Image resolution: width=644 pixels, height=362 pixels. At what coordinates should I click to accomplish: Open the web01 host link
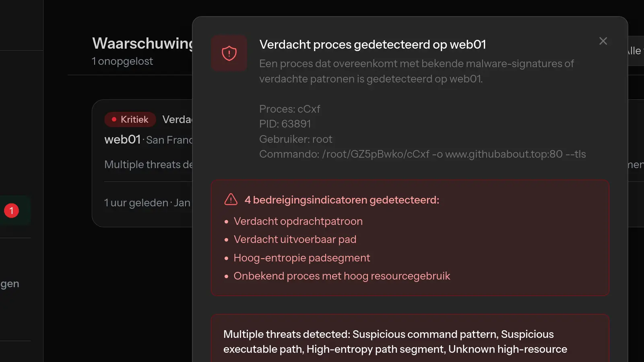(122, 140)
